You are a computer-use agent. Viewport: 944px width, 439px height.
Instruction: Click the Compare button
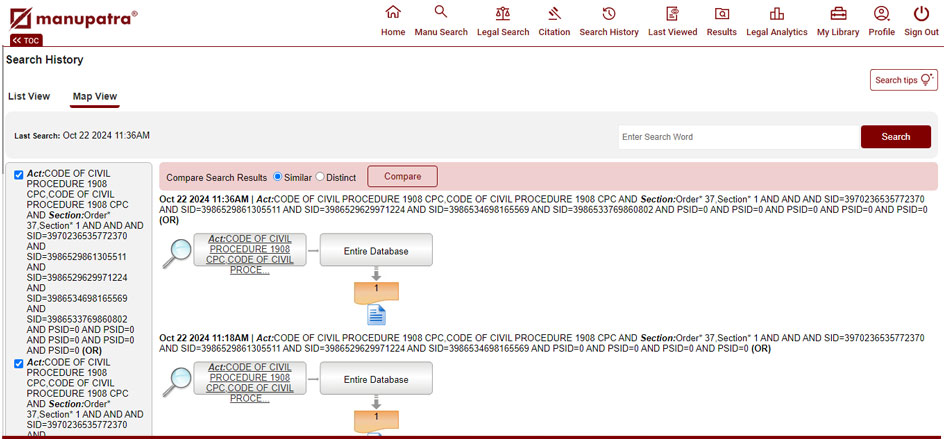click(402, 177)
